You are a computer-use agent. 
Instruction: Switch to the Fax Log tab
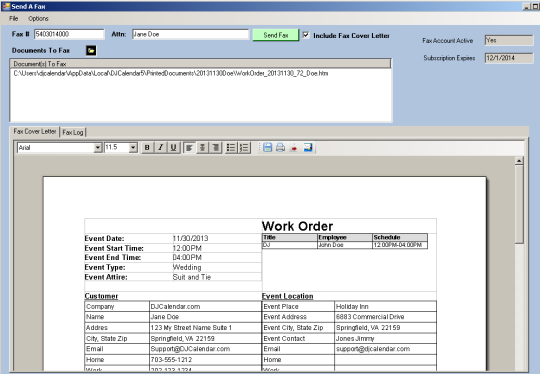[73, 132]
